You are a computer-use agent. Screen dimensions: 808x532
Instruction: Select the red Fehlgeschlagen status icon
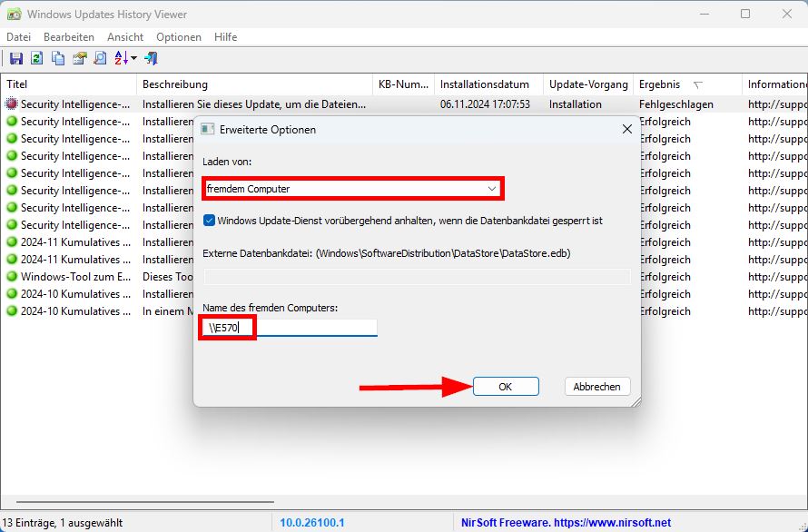(9, 103)
